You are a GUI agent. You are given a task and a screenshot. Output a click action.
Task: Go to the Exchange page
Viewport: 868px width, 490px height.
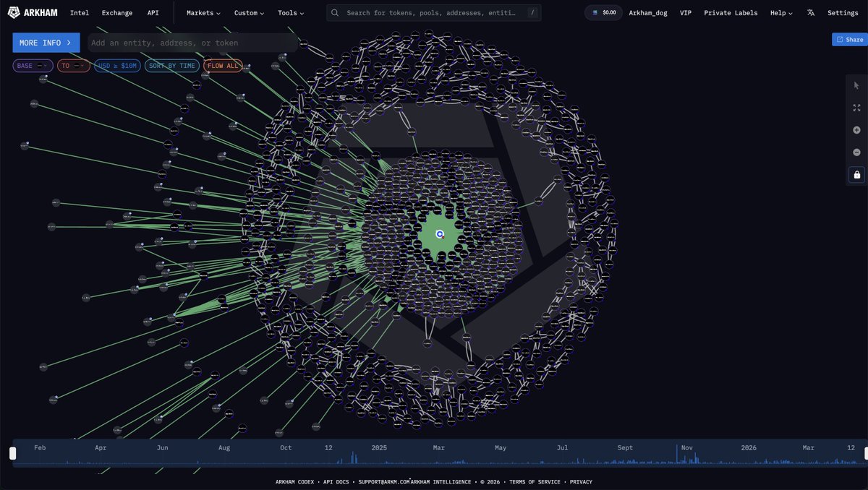coord(117,13)
